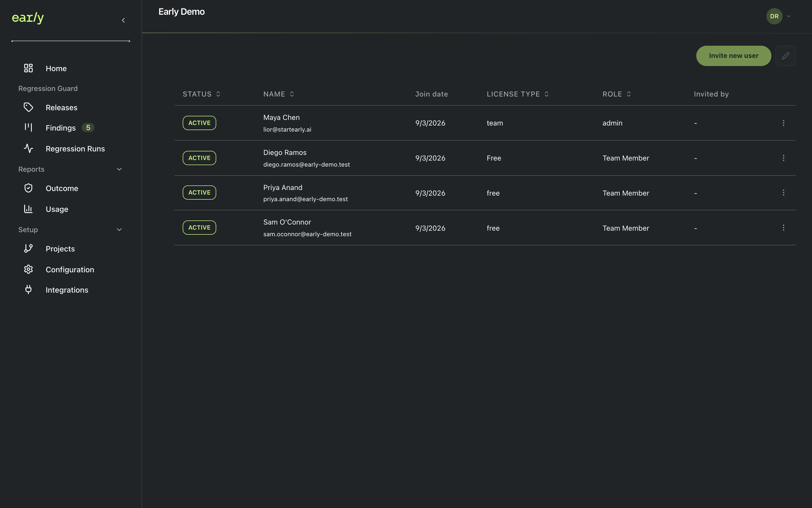Click the Usage bar chart icon
This screenshot has width=812, height=508.
tap(28, 209)
